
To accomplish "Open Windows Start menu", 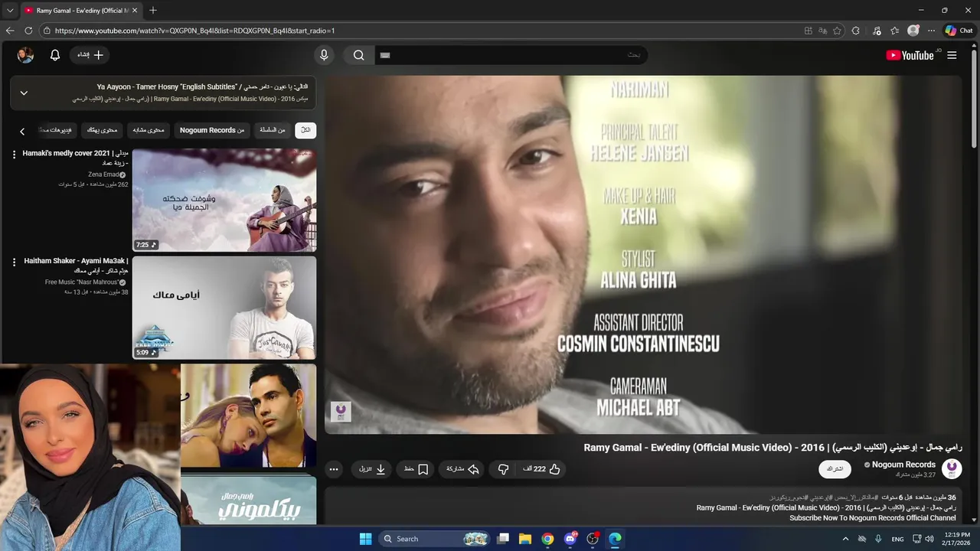I will (365, 539).
